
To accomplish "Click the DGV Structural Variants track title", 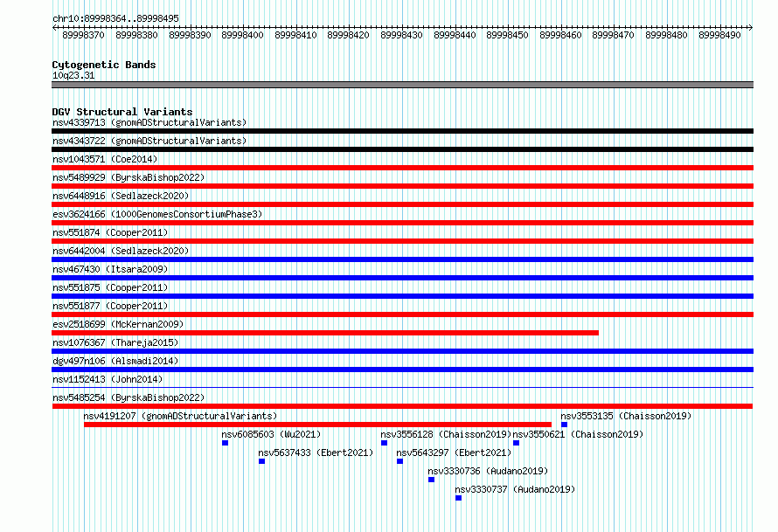I will (122, 112).
